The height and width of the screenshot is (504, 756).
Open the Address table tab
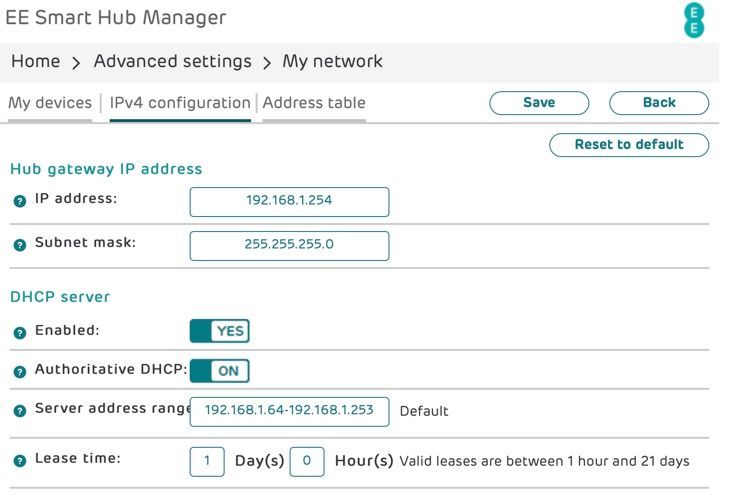[314, 103]
